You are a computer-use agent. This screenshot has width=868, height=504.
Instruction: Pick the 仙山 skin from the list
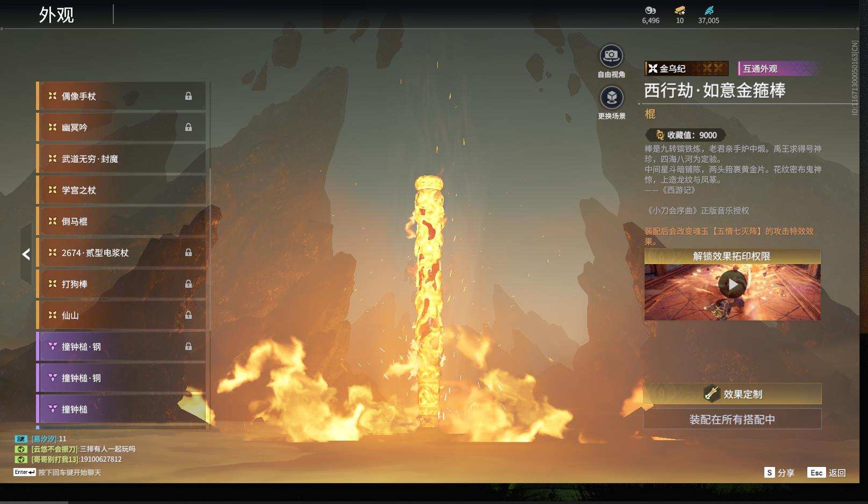[121, 315]
